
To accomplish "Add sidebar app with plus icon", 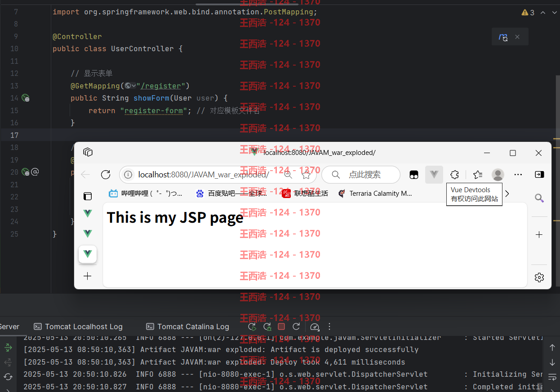I will (539, 235).
